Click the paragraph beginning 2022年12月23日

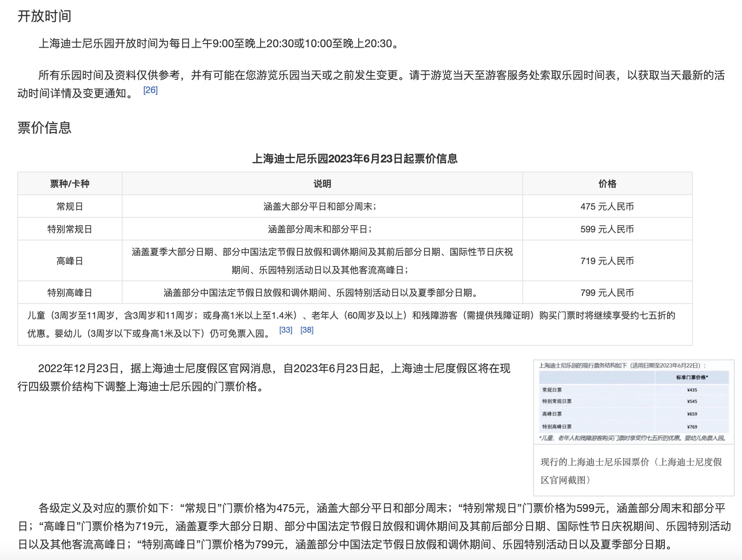[x=264, y=377]
